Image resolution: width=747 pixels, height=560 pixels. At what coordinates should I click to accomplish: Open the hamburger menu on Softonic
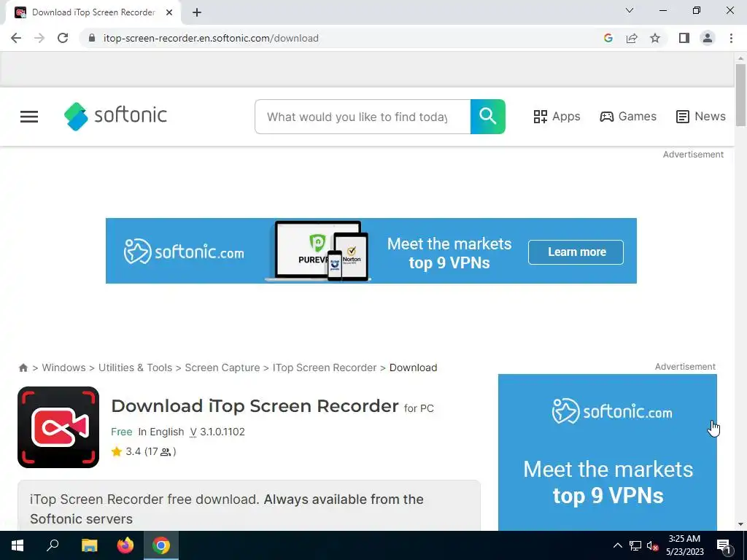pos(29,117)
